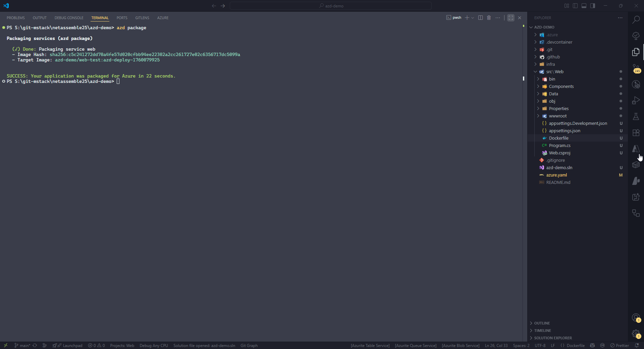Kill the terminal using the trash icon

489,18
